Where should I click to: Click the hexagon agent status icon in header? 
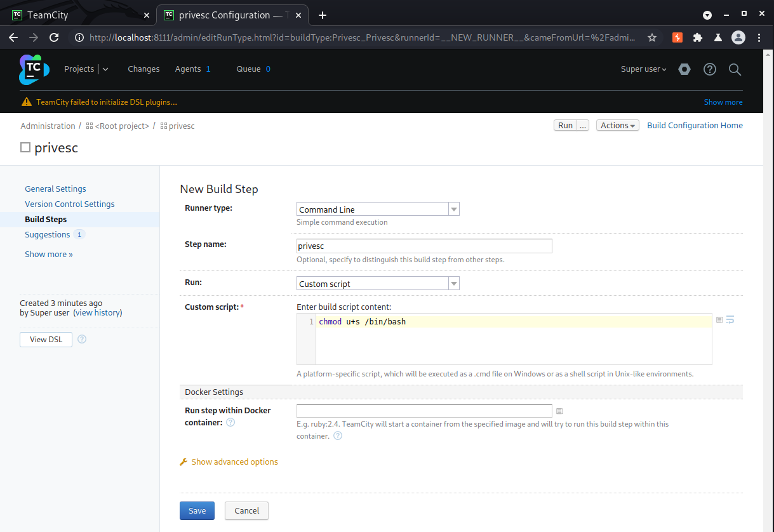pos(684,69)
